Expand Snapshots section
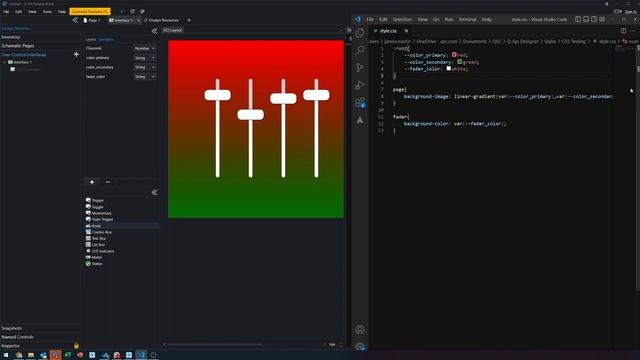This screenshot has height=360, width=640. [x=40, y=328]
